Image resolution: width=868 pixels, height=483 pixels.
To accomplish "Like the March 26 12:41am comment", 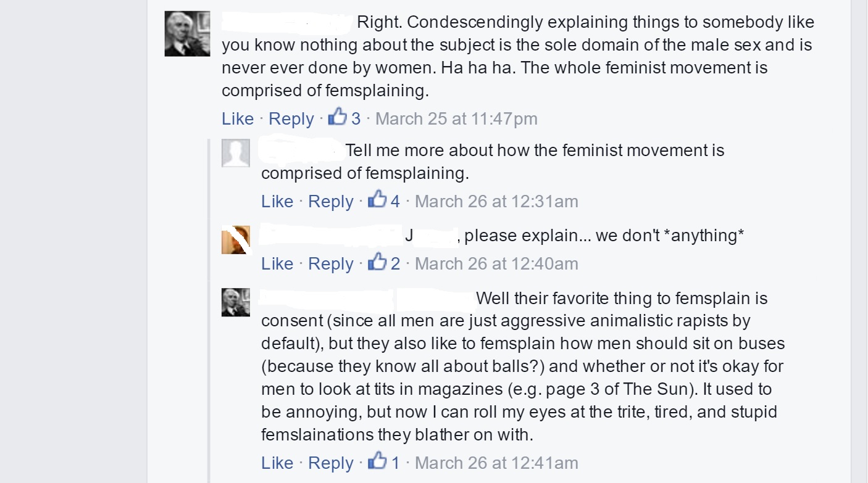I will (x=277, y=463).
